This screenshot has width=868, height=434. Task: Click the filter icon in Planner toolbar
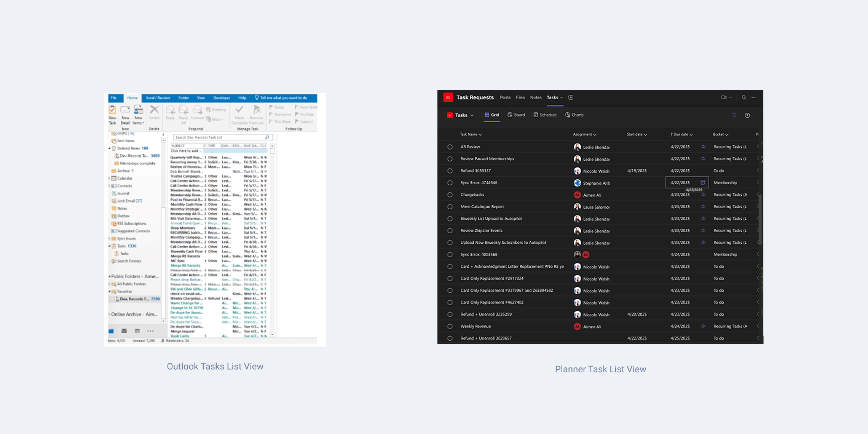click(734, 115)
